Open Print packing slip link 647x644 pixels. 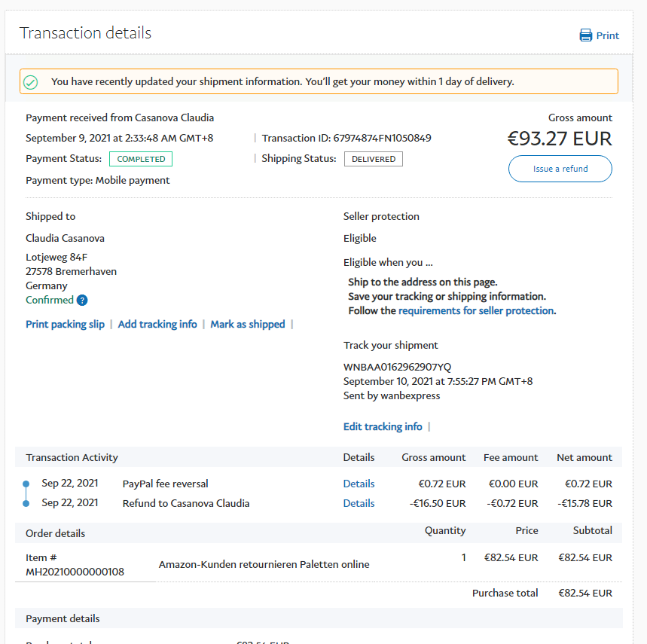tap(65, 324)
